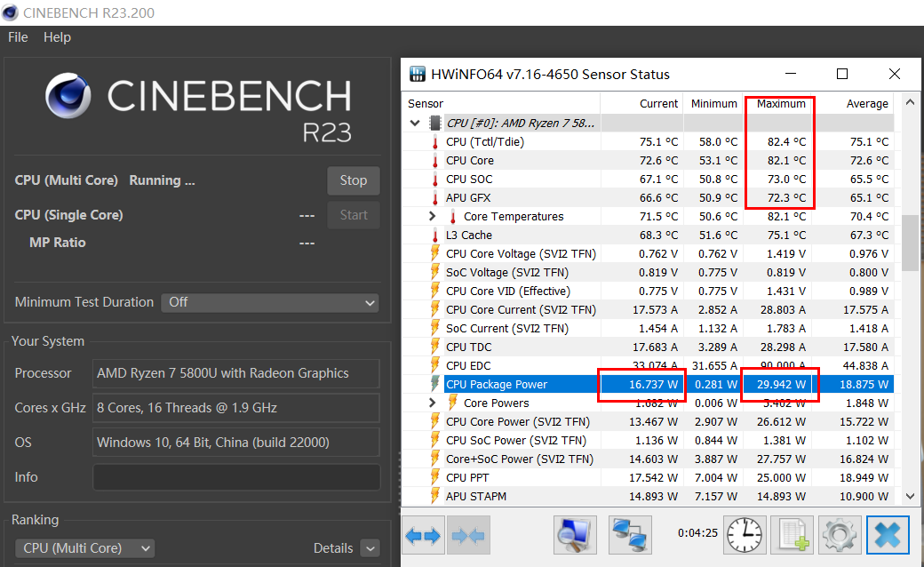Start logging with document plus icon
The image size is (924, 567).
pos(793,535)
